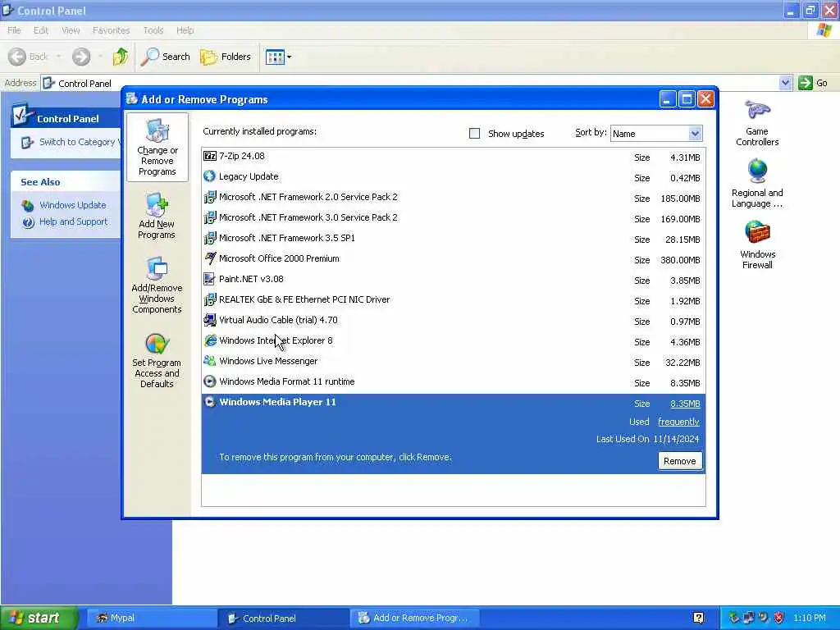
Task: Open the Favorites menu
Action: (111, 30)
